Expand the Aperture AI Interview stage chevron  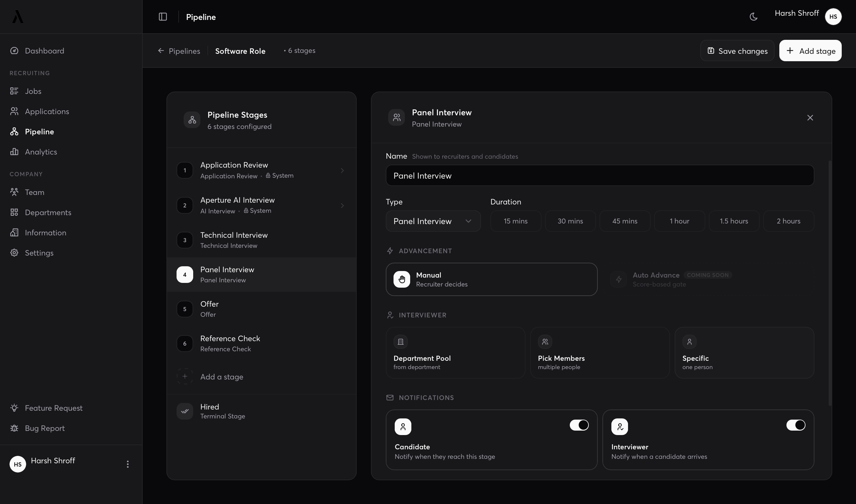click(342, 205)
